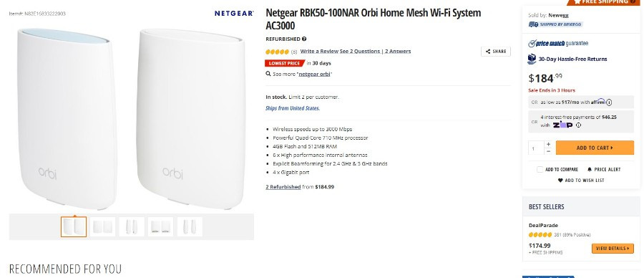Click the Add to Wish List heart
The image size is (644, 278).
(x=560, y=180)
